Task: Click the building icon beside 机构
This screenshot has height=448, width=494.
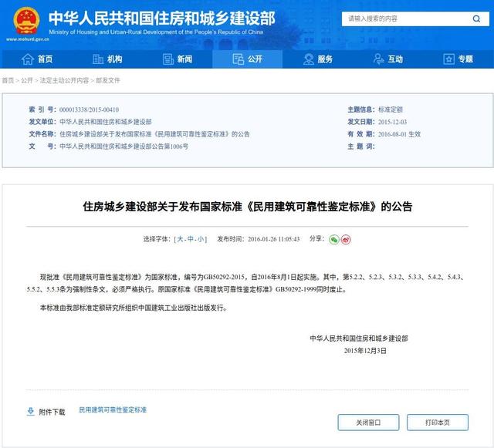Action: [x=98, y=59]
